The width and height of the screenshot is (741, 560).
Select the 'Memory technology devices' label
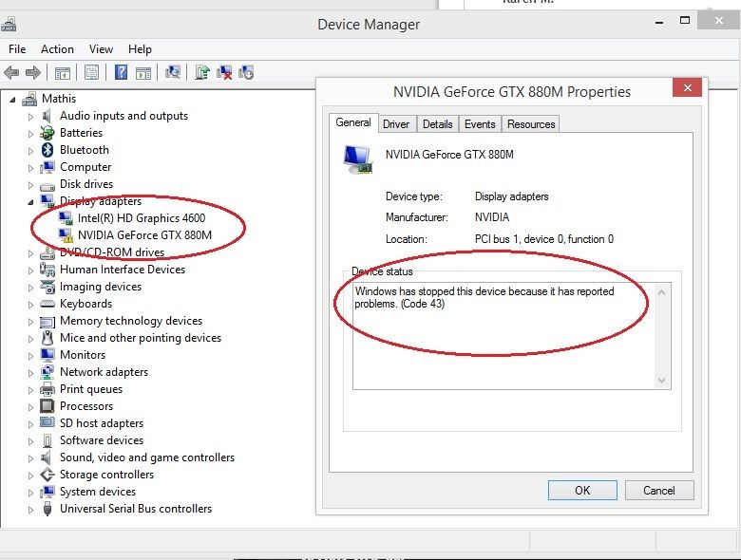coord(131,321)
